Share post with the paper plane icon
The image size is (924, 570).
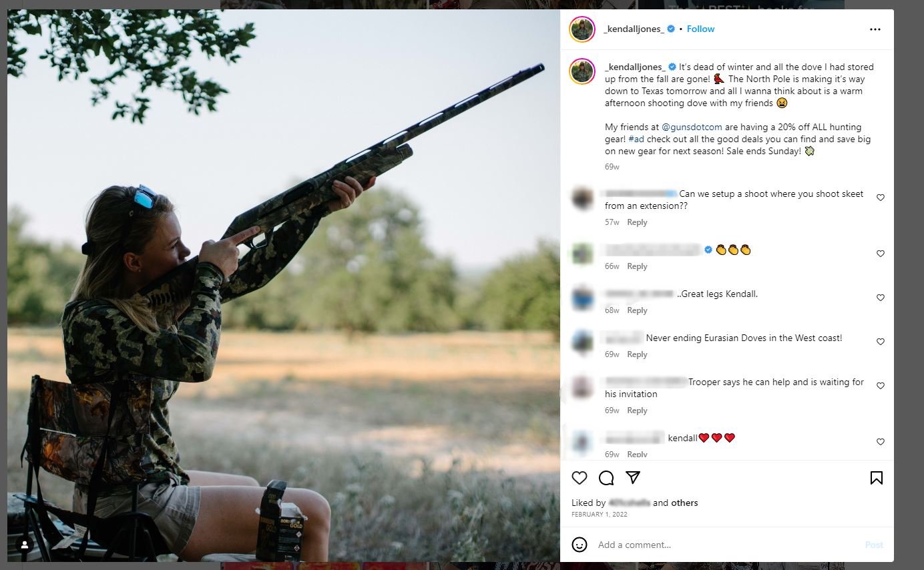[x=633, y=477]
